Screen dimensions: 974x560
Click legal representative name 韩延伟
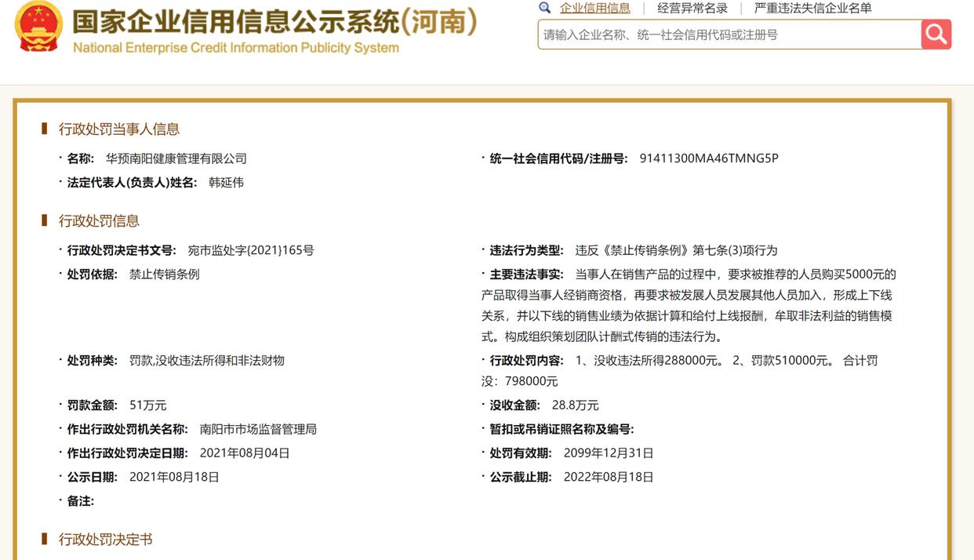point(226,183)
